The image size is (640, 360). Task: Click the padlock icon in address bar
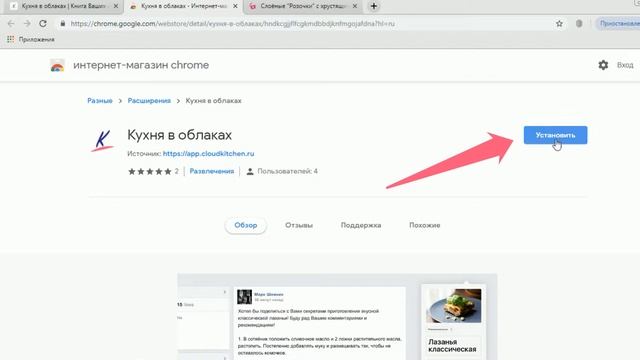pos(62,24)
